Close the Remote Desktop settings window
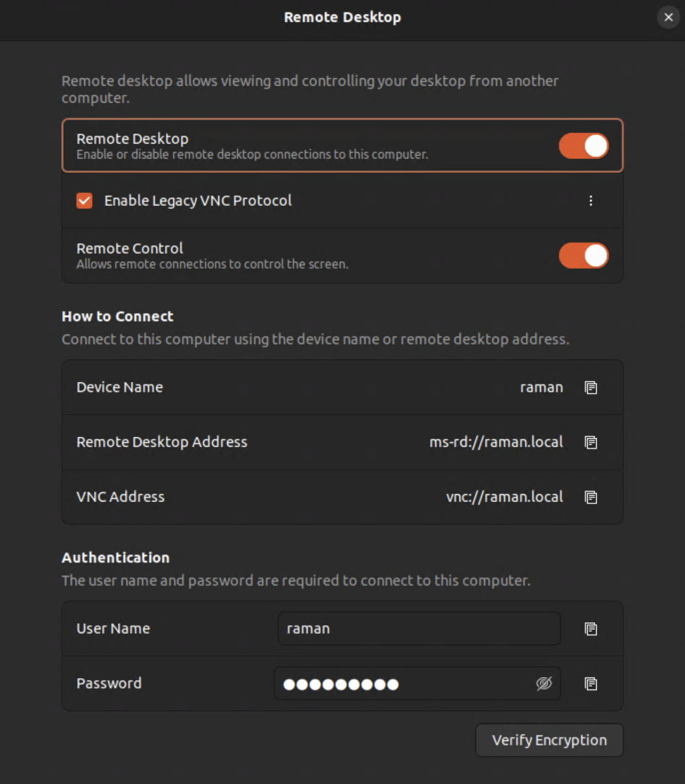685x784 pixels. pyautogui.click(x=668, y=17)
